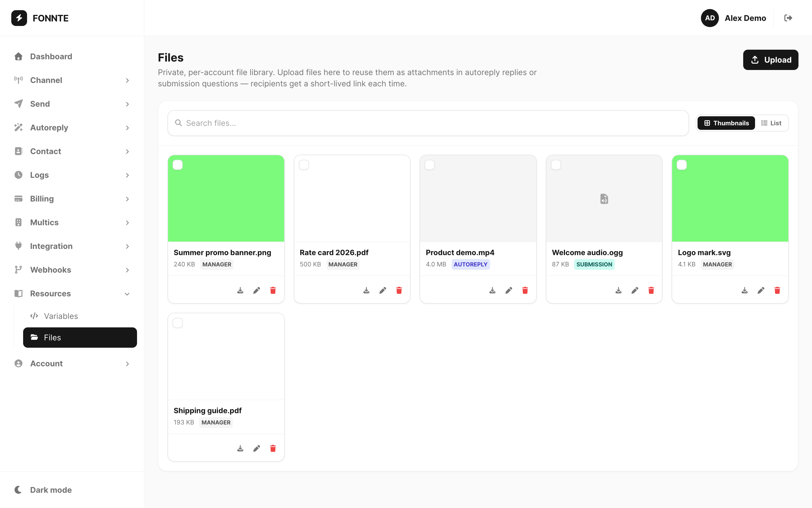Screen dimensions: 812x508
Task: Switch to List view
Action: click(x=771, y=123)
